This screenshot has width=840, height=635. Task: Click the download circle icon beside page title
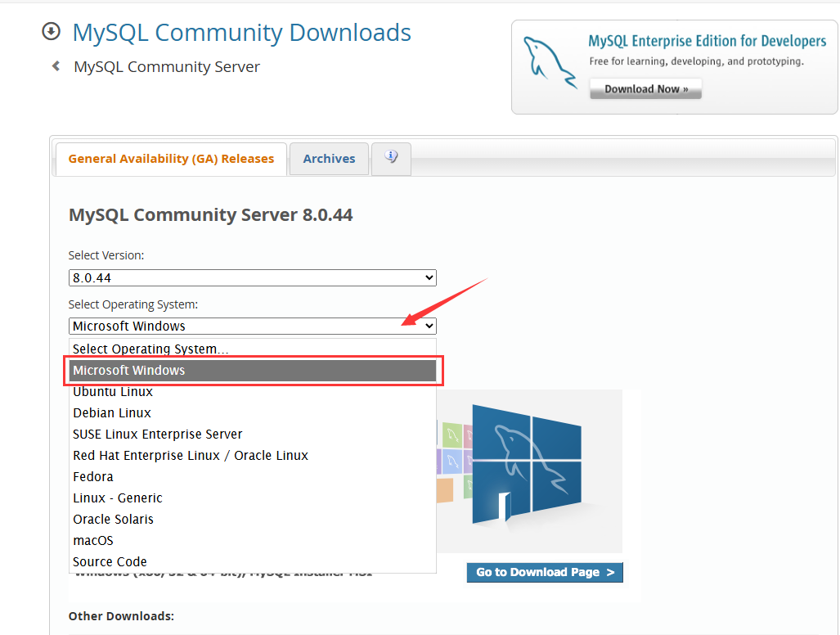[51, 32]
